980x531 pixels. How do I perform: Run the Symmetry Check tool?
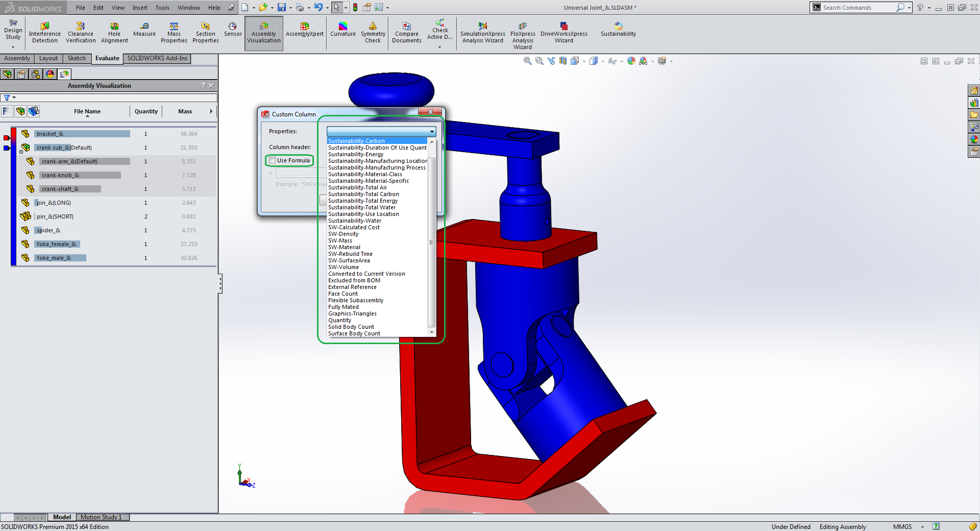tap(373, 32)
